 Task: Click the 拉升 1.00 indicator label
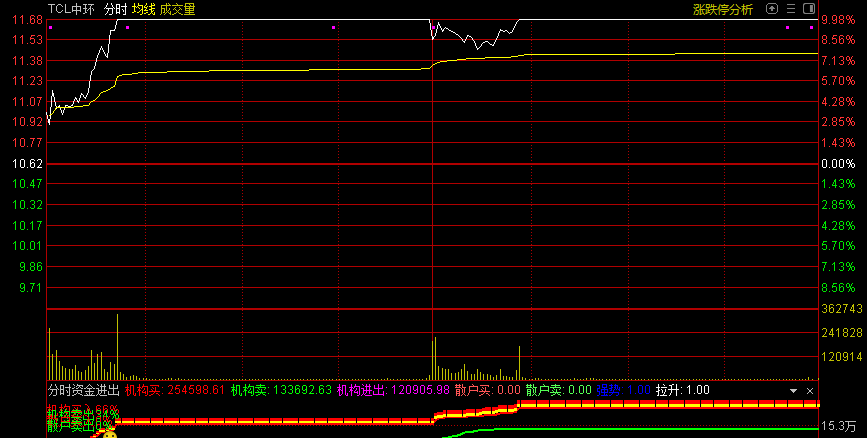click(x=682, y=390)
